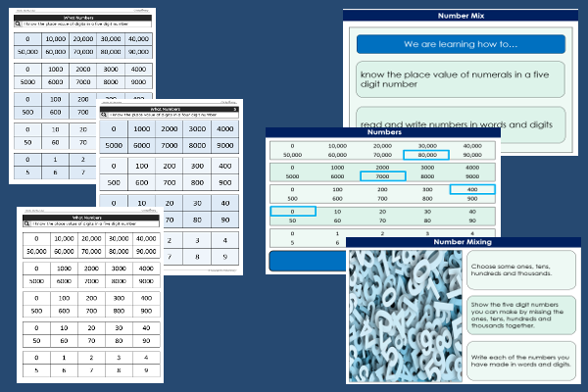Click 40,000 in the Numbers slide
Viewport: 588px width, 392px height.
click(x=472, y=146)
